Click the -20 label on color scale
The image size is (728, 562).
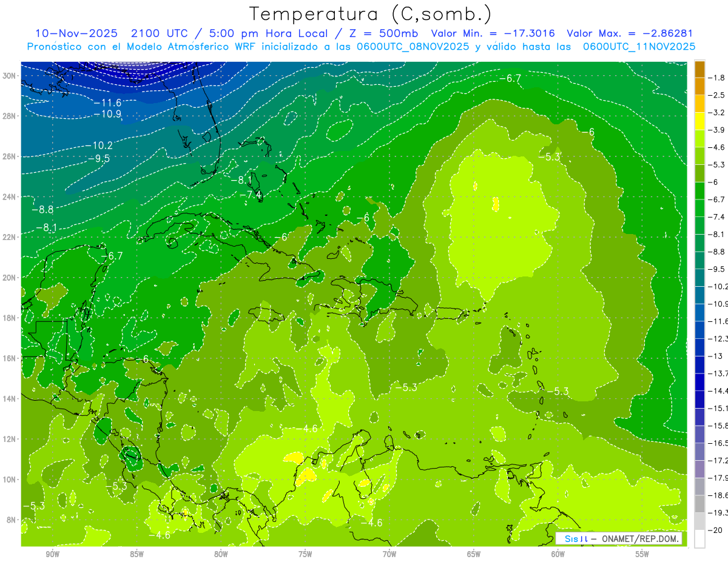click(x=715, y=530)
